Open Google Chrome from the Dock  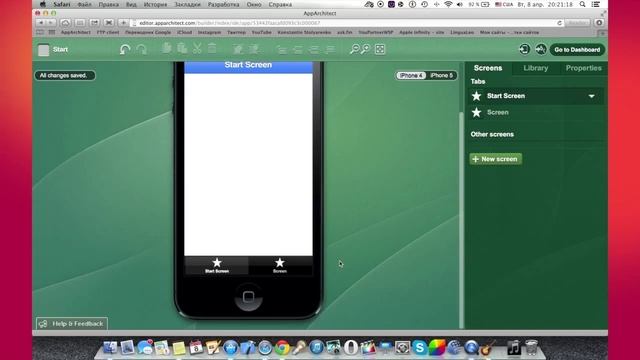tap(282, 348)
